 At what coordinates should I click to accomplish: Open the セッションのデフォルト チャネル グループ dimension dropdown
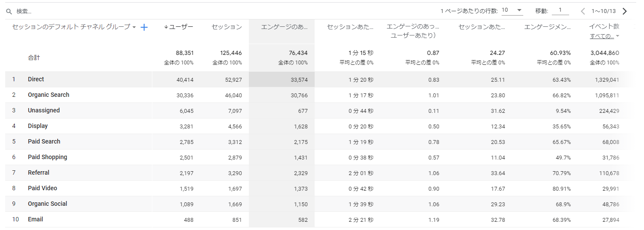[x=134, y=27]
